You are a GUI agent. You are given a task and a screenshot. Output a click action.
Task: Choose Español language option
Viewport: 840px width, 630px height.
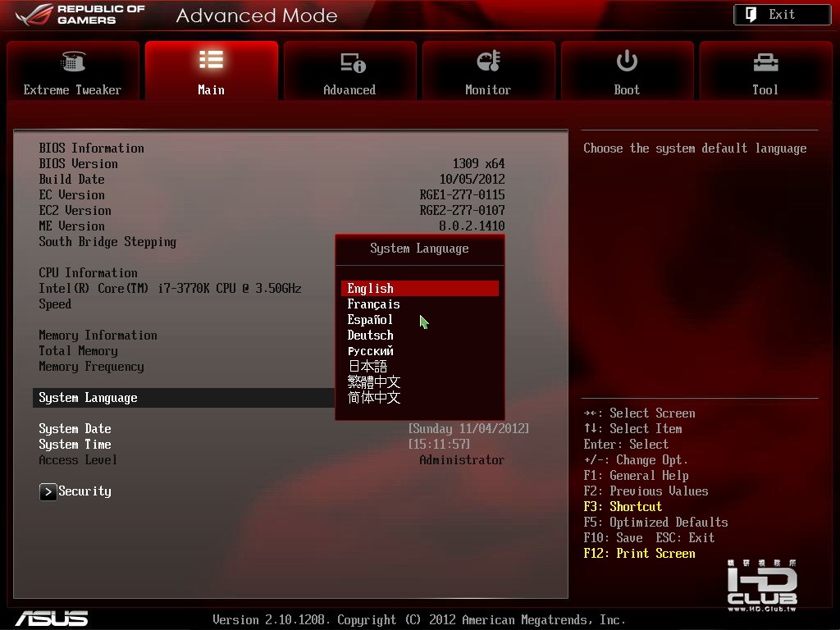[x=370, y=320]
